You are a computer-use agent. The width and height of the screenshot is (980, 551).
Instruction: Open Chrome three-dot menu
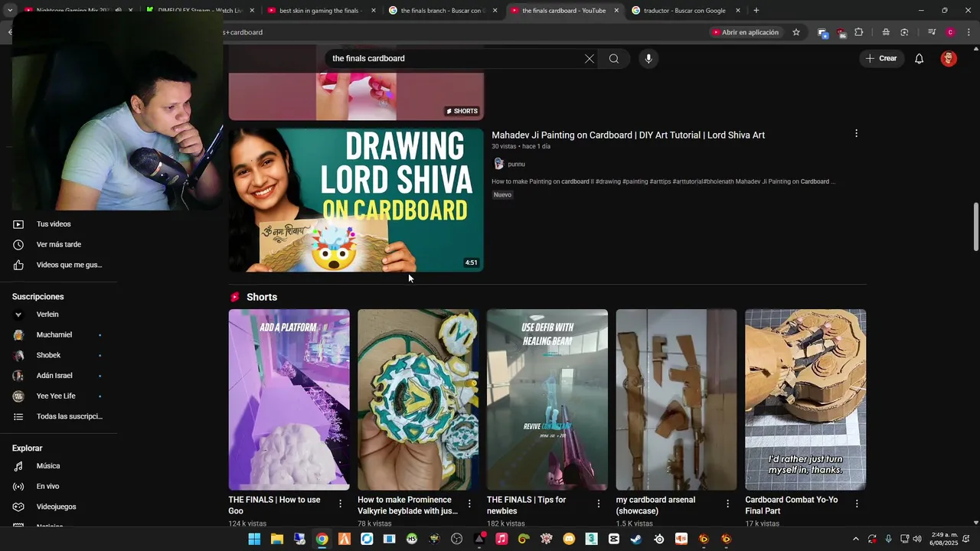(x=969, y=32)
